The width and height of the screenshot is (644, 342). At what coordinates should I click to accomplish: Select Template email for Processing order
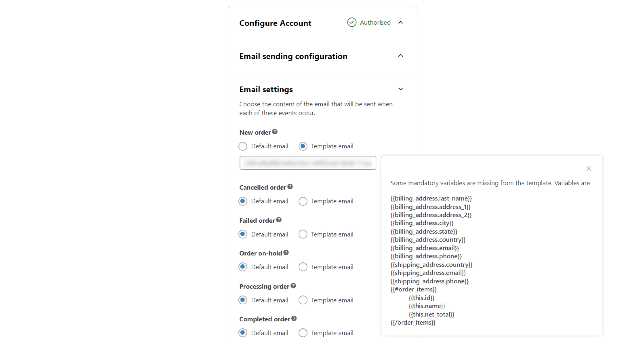(303, 300)
